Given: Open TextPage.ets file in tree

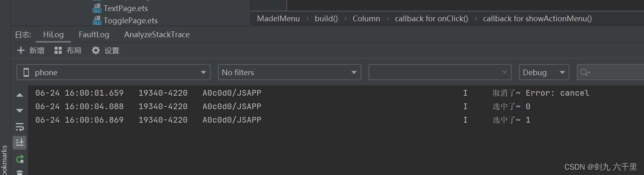Looking at the screenshot, I should tap(125, 8).
